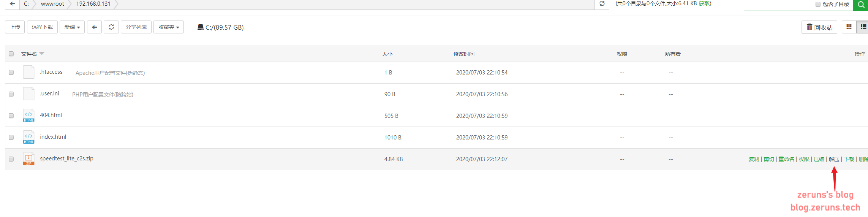The height and width of the screenshot is (217, 868).
Task: Toggle the include subdirectories (包含子目录) checkbox
Action: pyautogui.click(x=818, y=5)
